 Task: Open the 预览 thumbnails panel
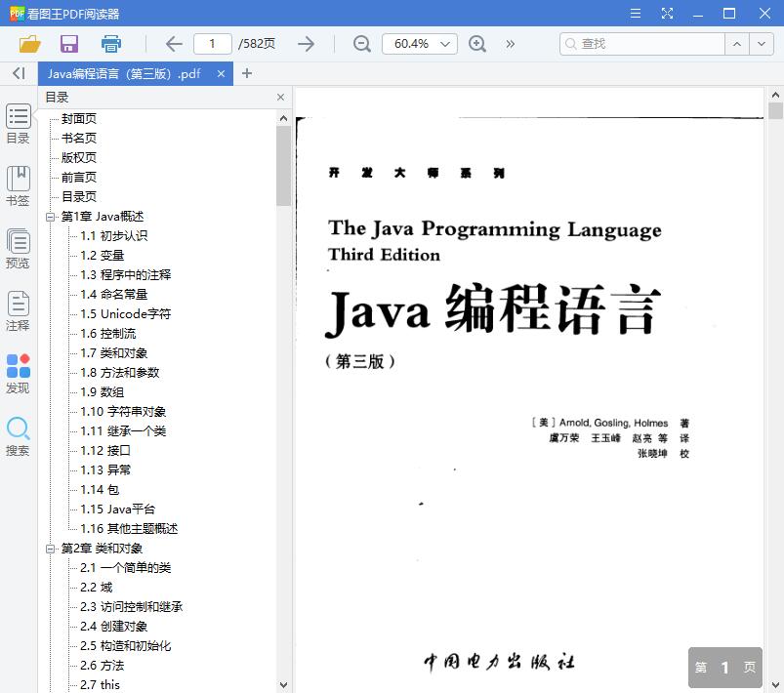coord(18,249)
